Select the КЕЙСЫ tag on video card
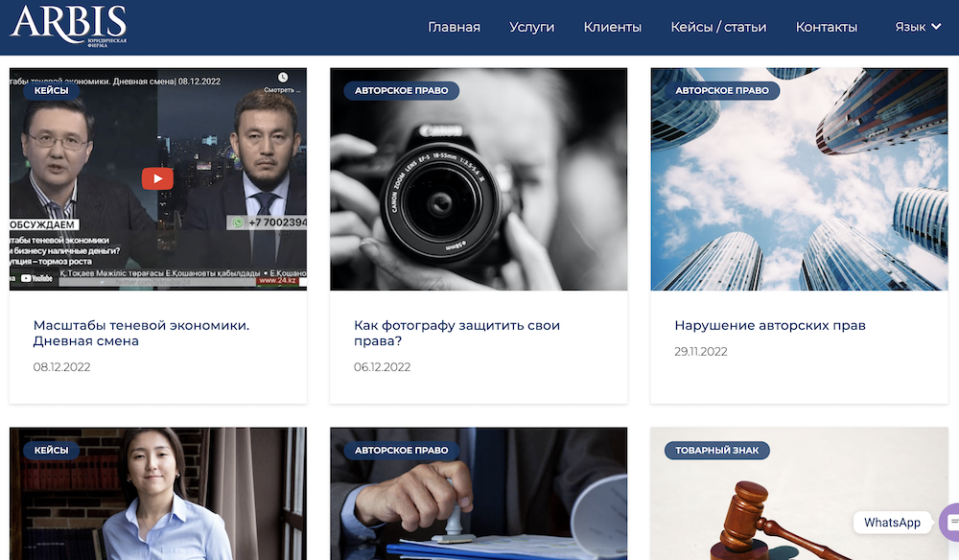The image size is (959, 560). 51,90
